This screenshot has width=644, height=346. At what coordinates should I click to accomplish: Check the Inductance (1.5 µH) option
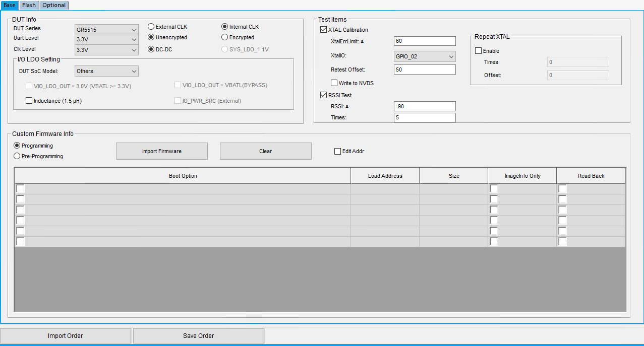pos(29,101)
